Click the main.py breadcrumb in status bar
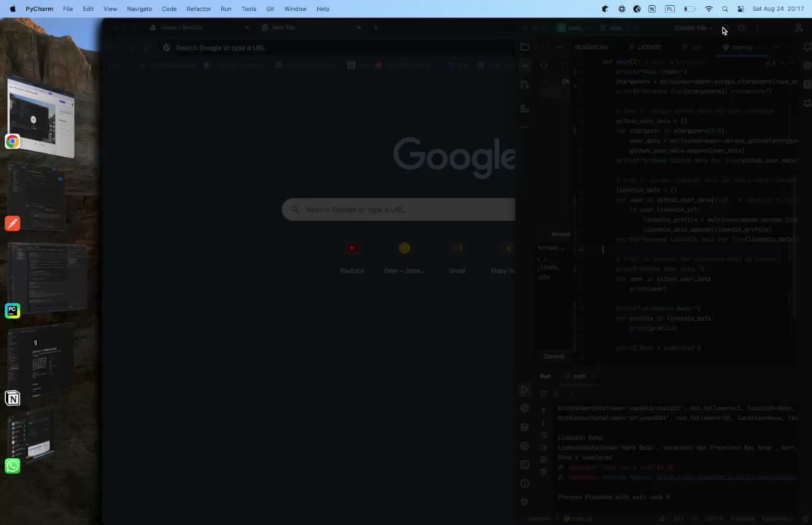The height and width of the screenshot is (525, 812). [x=579, y=518]
